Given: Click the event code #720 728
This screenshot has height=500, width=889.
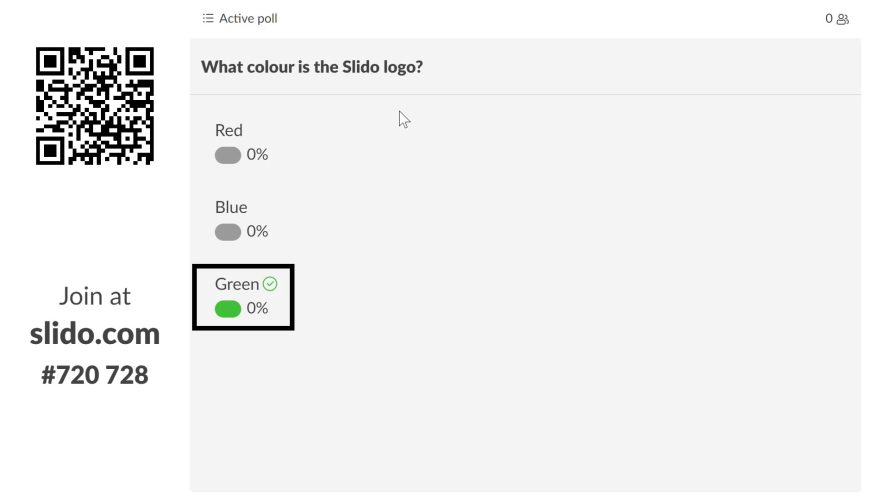Looking at the screenshot, I should click(95, 375).
